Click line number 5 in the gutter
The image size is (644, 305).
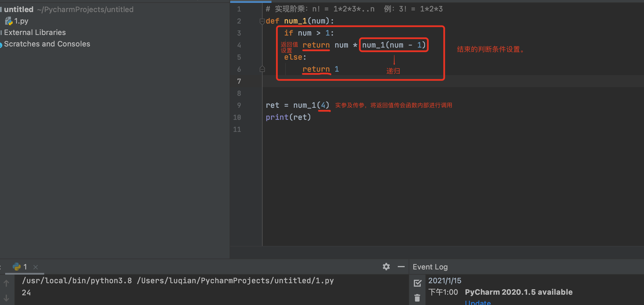[x=239, y=57]
